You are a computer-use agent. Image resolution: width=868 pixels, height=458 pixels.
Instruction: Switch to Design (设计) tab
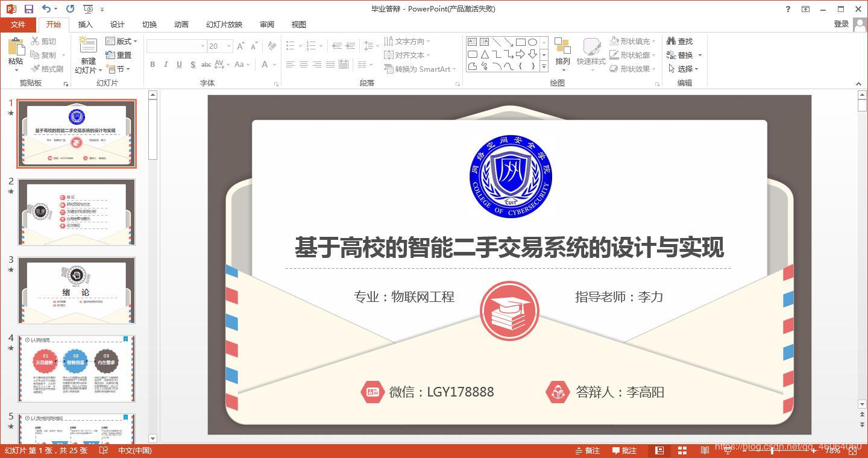tap(117, 24)
